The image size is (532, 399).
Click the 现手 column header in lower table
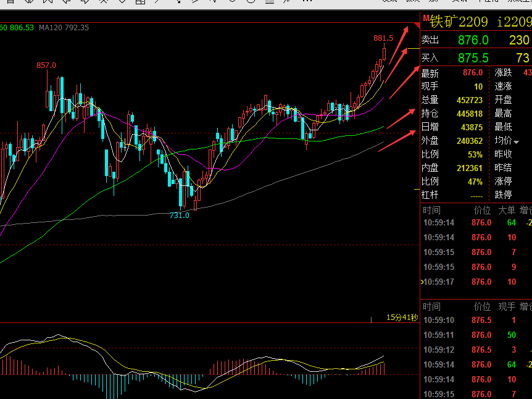click(507, 306)
